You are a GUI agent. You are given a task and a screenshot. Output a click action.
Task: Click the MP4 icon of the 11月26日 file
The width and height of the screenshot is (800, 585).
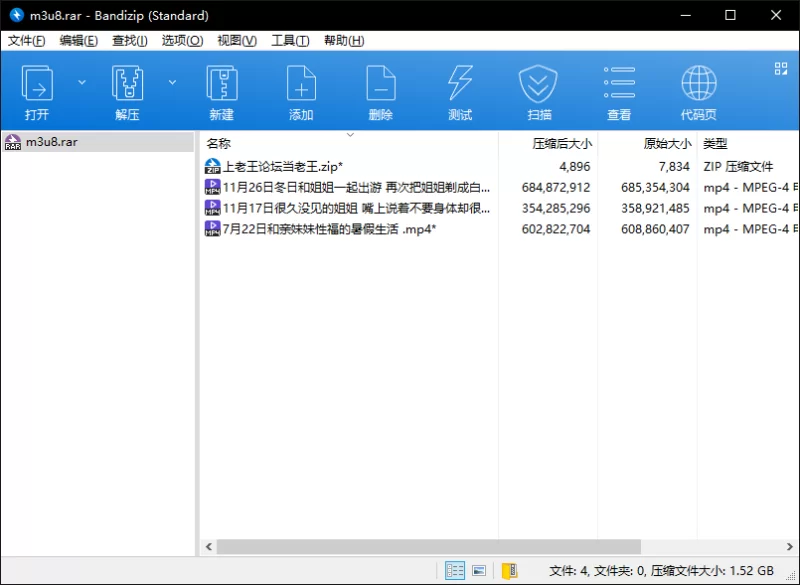click(x=212, y=187)
